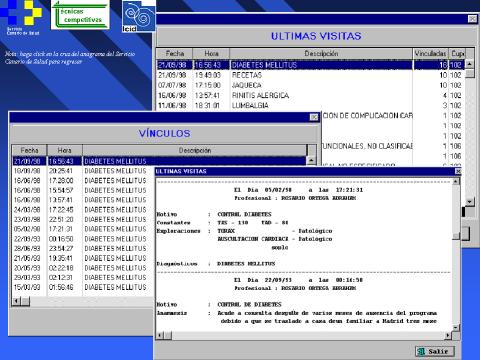
Task: Click the Hora column header in Ultimas Visitas
Action: pyautogui.click(x=211, y=53)
